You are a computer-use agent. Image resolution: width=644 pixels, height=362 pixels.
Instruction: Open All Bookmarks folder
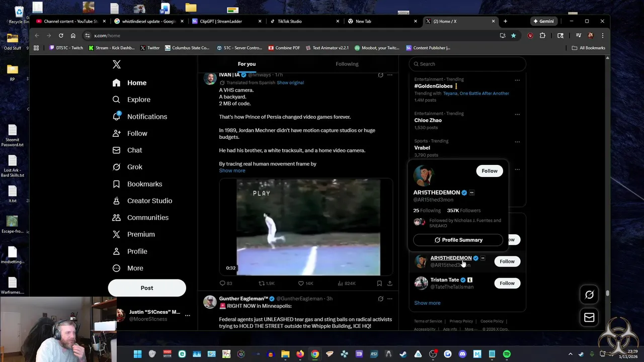pyautogui.click(x=588, y=48)
